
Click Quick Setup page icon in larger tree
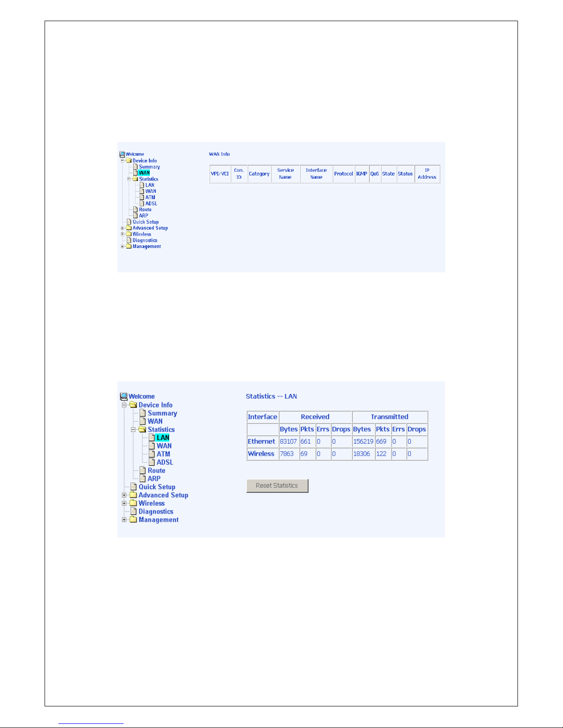point(134,487)
